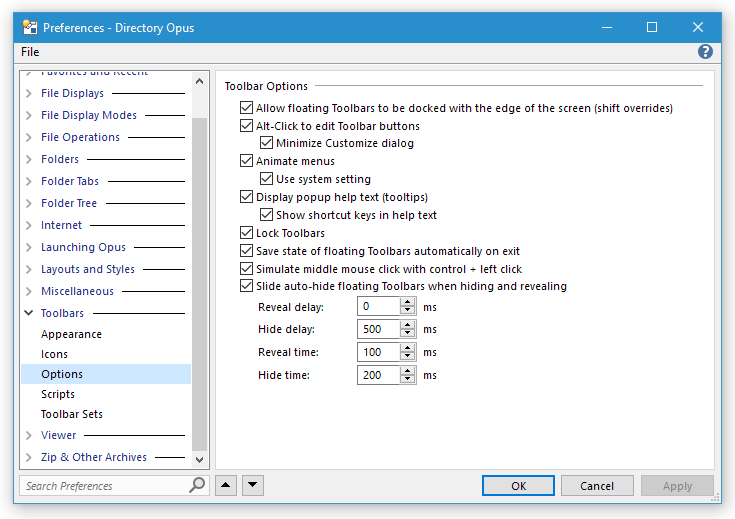The width and height of the screenshot is (735, 519).
Task: Click the next page down-arrow button
Action: tap(253, 485)
